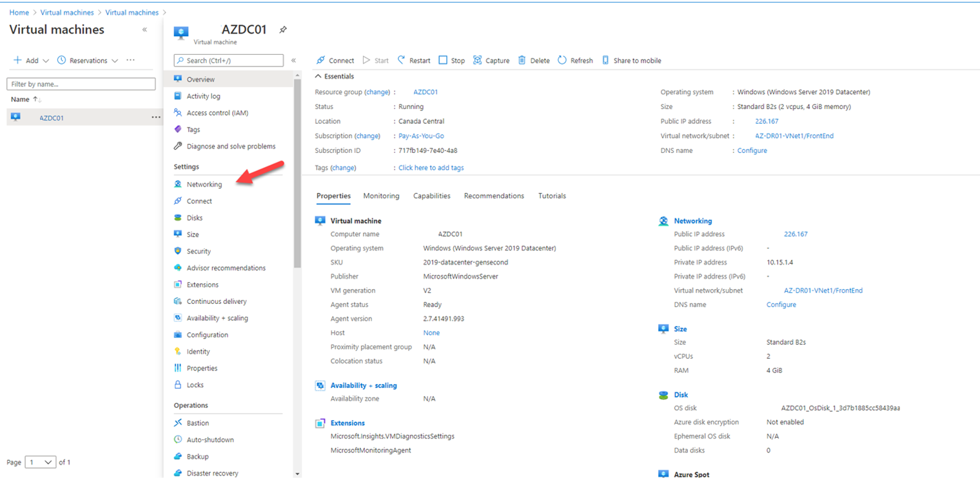Go to Home breadcrumb
The width and height of the screenshot is (980, 493).
coord(19,12)
